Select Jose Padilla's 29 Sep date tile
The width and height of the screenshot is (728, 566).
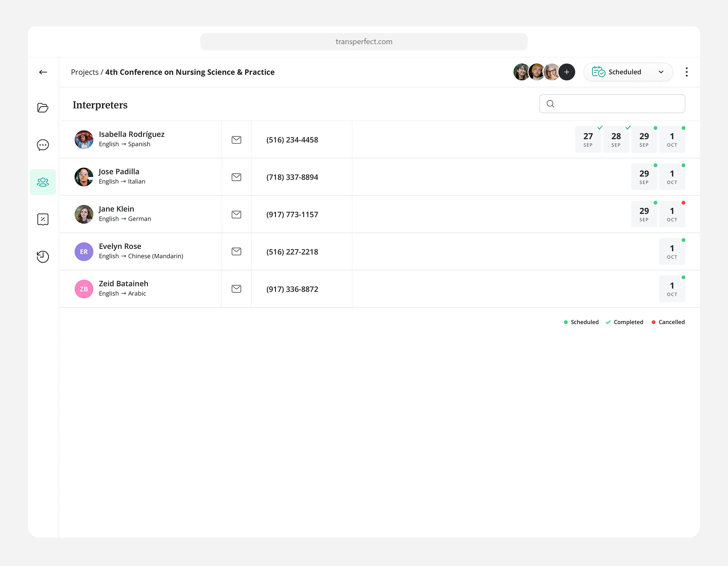644,177
